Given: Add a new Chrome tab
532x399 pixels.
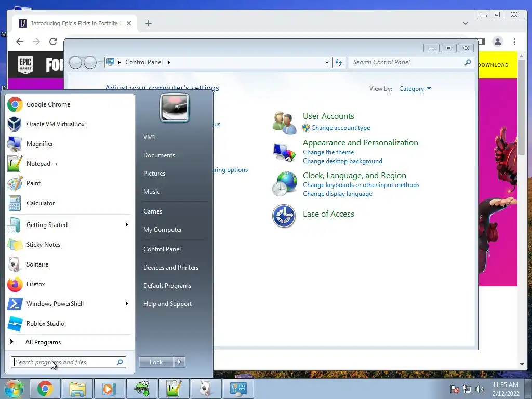Looking at the screenshot, I should [x=148, y=23].
